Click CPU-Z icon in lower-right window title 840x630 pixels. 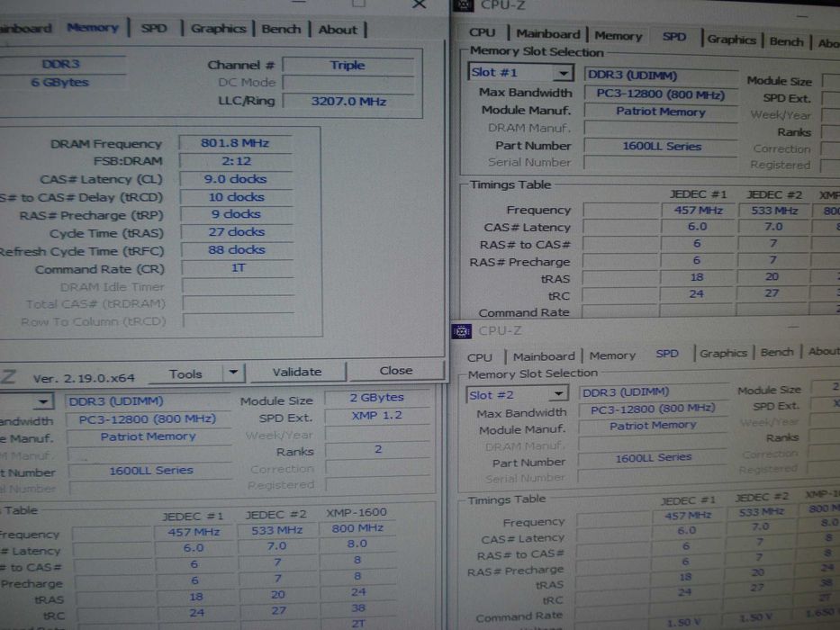point(461,331)
